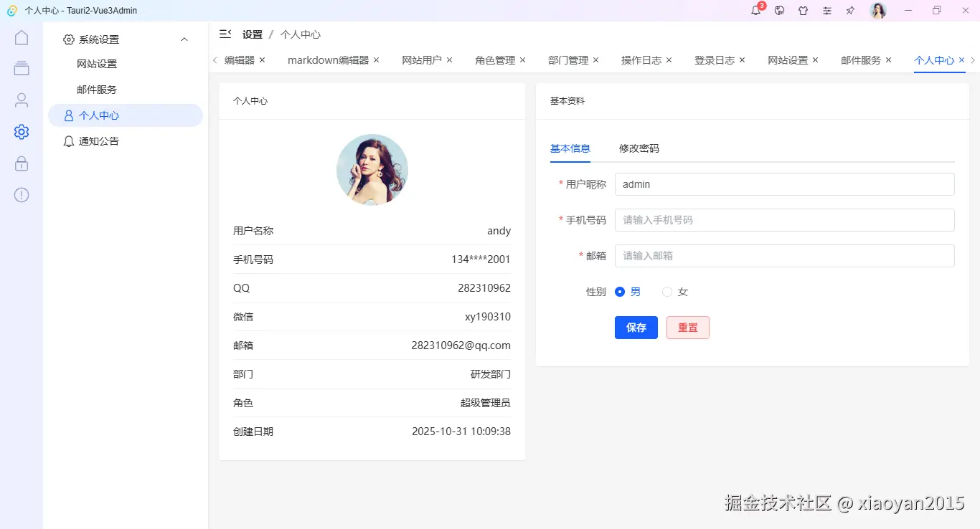Open the 角色管理 tab
The height and width of the screenshot is (529, 980).
click(x=494, y=59)
